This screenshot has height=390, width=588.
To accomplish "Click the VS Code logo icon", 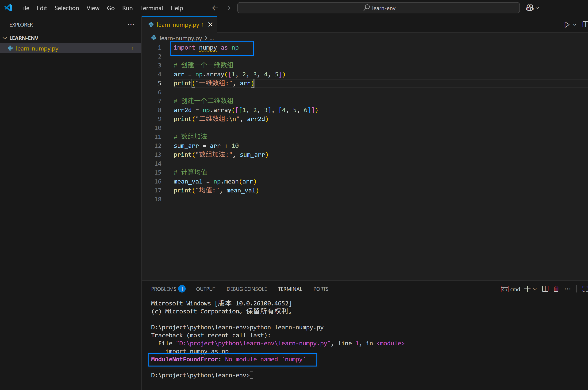I will point(8,8).
